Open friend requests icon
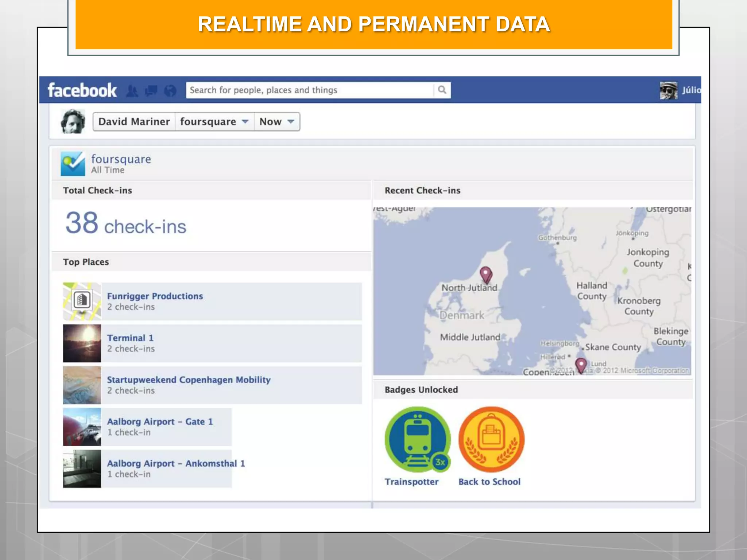 [132, 90]
